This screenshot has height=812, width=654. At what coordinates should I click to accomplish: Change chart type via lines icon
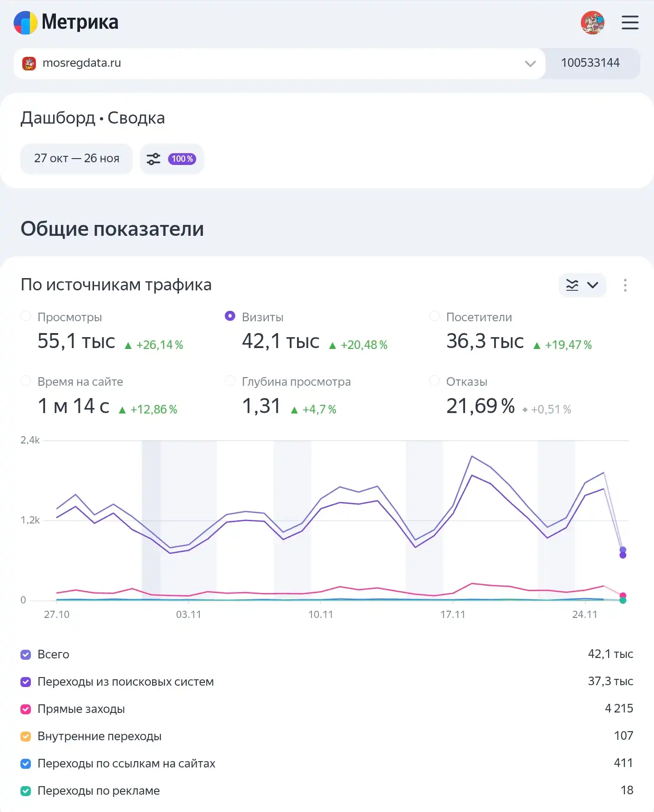pyautogui.click(x=572, y=285)
